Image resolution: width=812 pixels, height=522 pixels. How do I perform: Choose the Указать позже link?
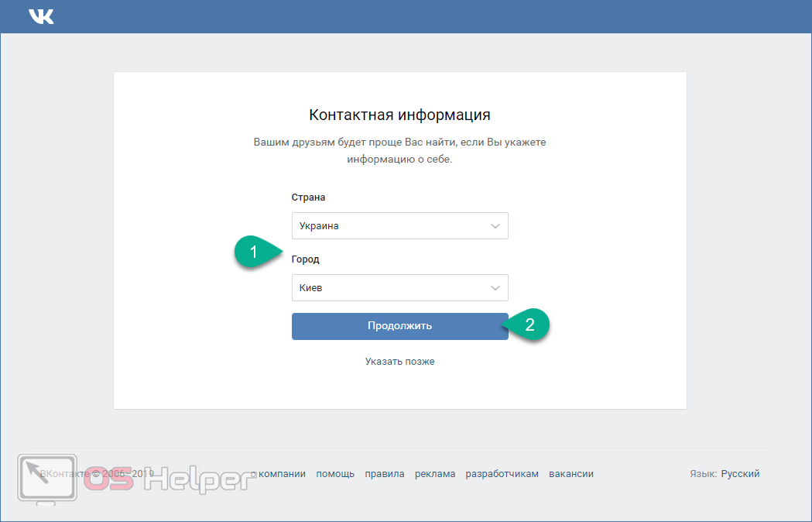click(399, 362)
